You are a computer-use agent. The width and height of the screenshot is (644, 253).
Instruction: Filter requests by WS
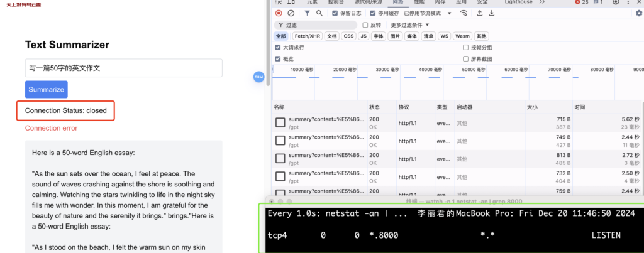pos(445,36)
